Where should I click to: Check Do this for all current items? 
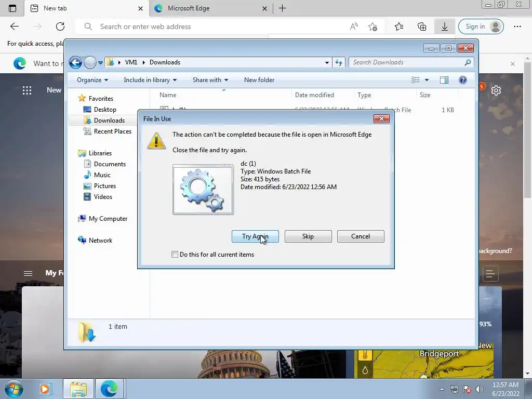175,255
